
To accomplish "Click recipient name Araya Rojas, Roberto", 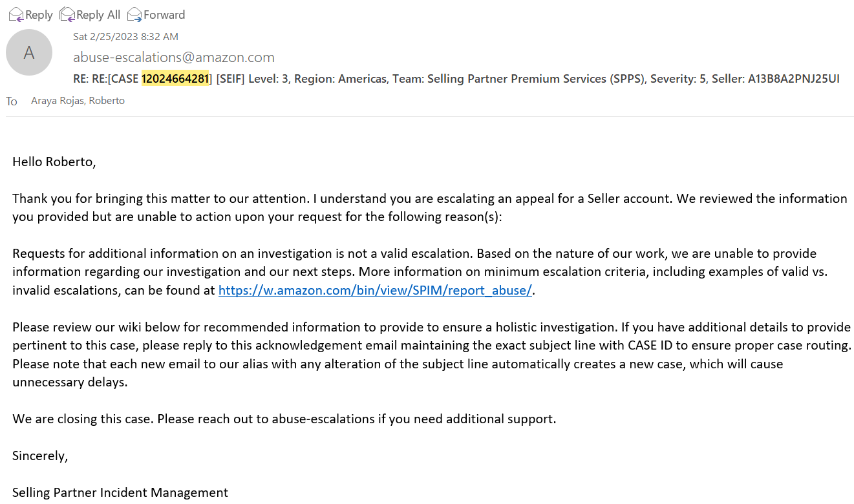I will coord(78,101).
